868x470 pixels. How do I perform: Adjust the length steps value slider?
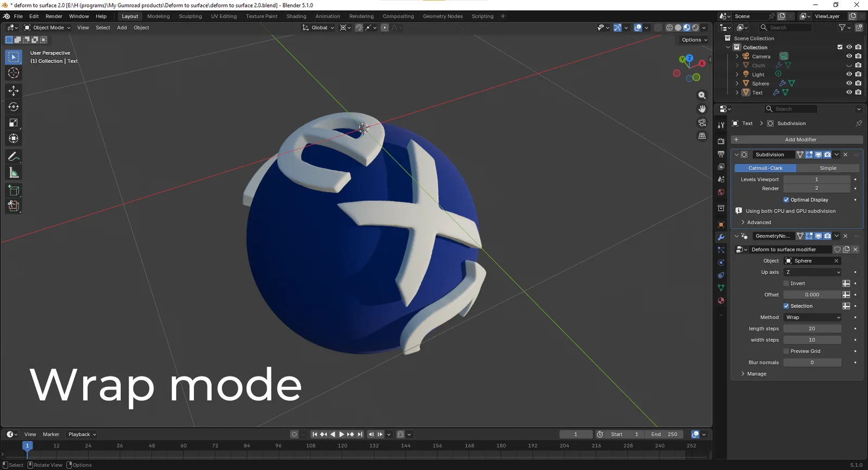click(x=812, y=329)
